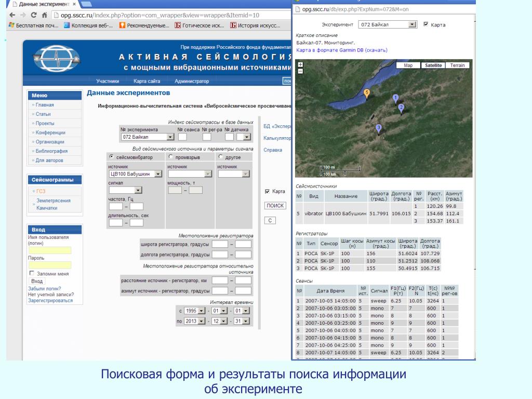The height and width of the screenshot is (399, 532).
Task: Click the username login input field
Action: point(50,250)
